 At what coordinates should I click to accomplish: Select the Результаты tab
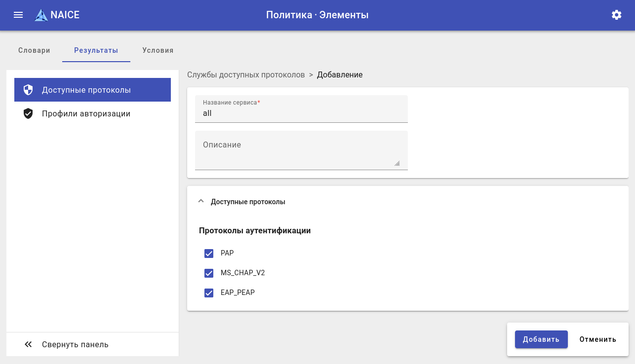96,50
